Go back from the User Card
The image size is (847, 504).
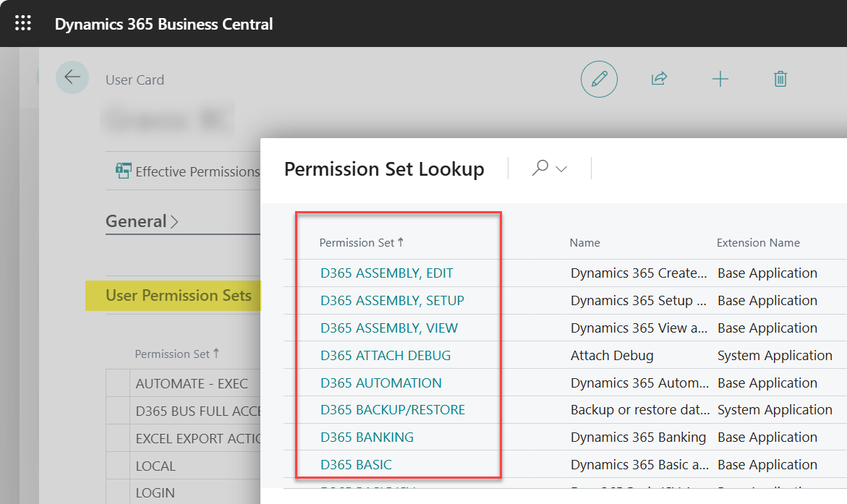pos(72,77)
